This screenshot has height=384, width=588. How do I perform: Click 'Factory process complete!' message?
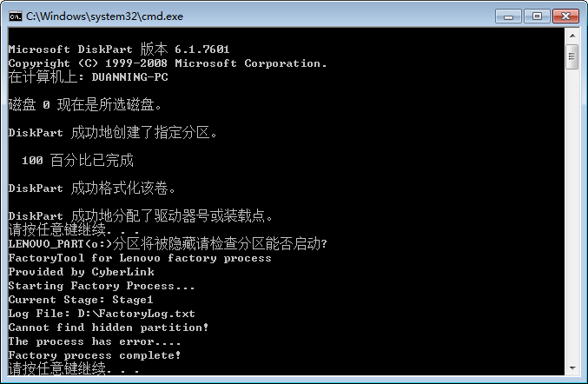(x=95, y=355)
